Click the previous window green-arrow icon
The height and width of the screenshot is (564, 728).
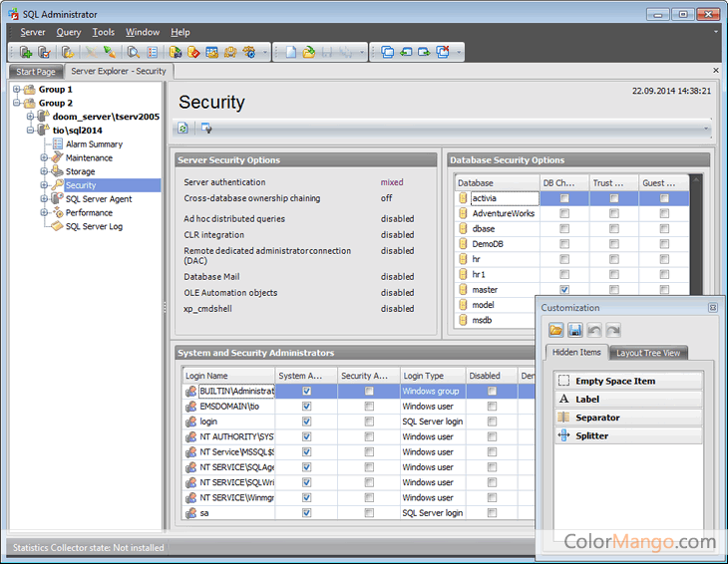point(406,52)
